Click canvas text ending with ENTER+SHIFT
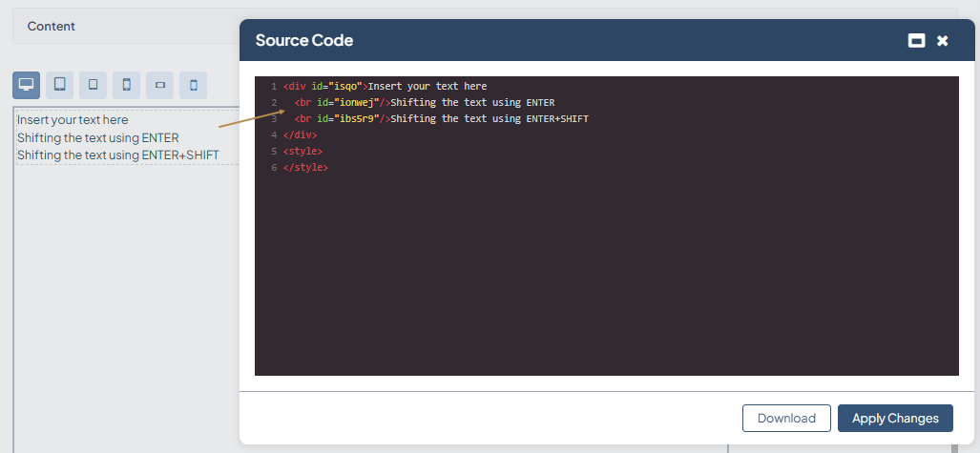 tap(117, 154)
